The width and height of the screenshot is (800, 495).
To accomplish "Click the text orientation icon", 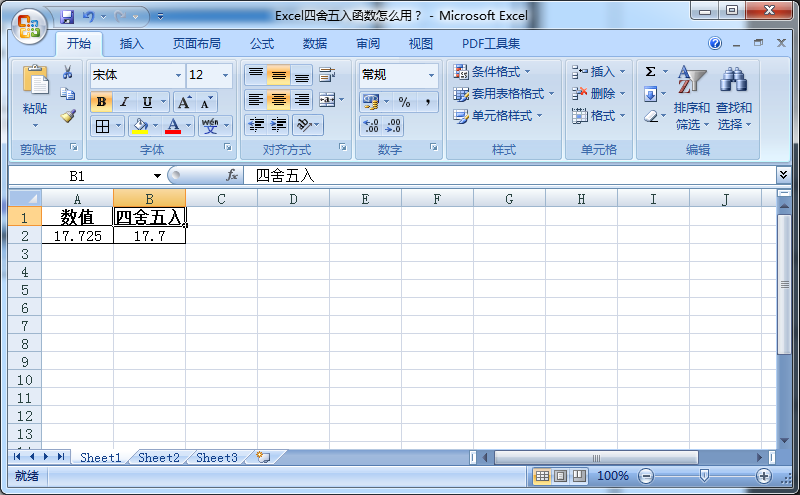I will (304, 125).
